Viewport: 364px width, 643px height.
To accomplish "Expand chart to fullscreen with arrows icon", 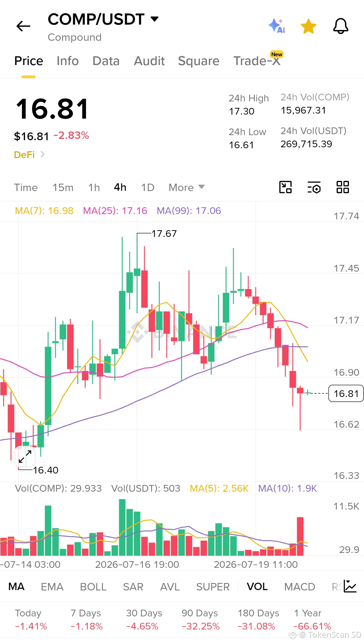I will point(25,456).
